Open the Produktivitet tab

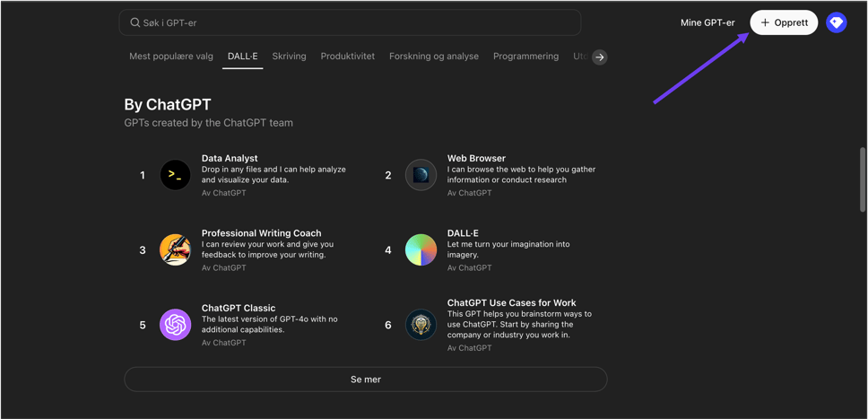coord(347,57)
